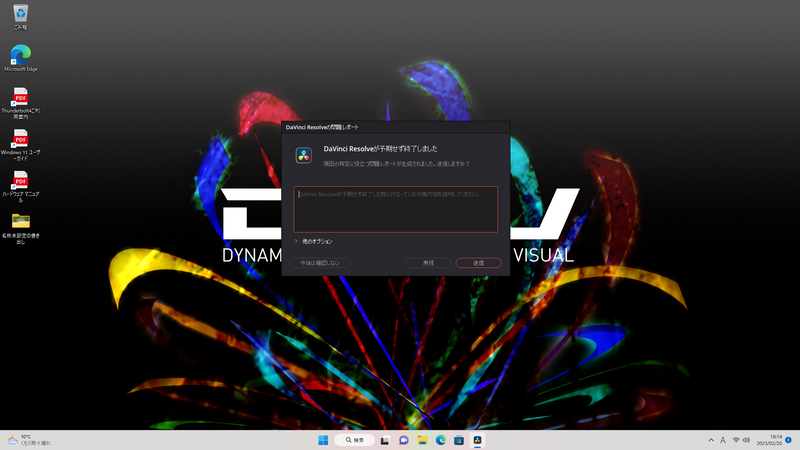800x450 pixels.
Task: Open the Chat app in the taskbar
Action: pos(404,440)
